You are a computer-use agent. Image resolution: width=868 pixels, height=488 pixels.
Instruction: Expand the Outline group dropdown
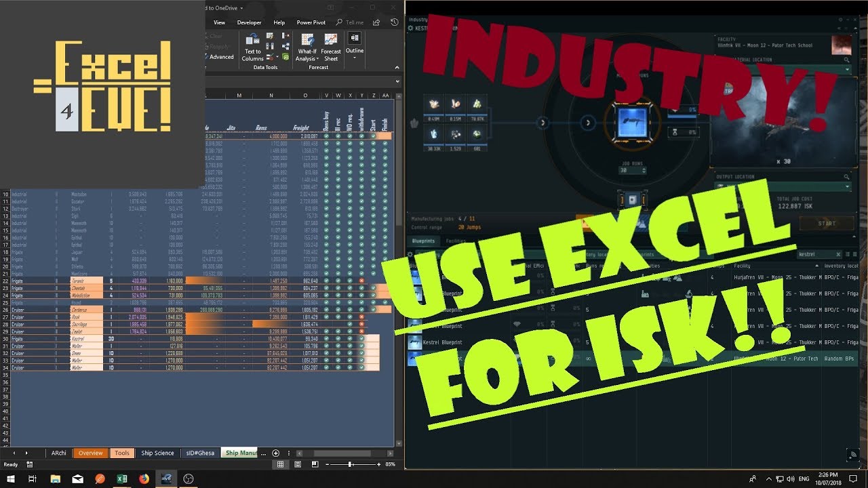pos(355,45)
